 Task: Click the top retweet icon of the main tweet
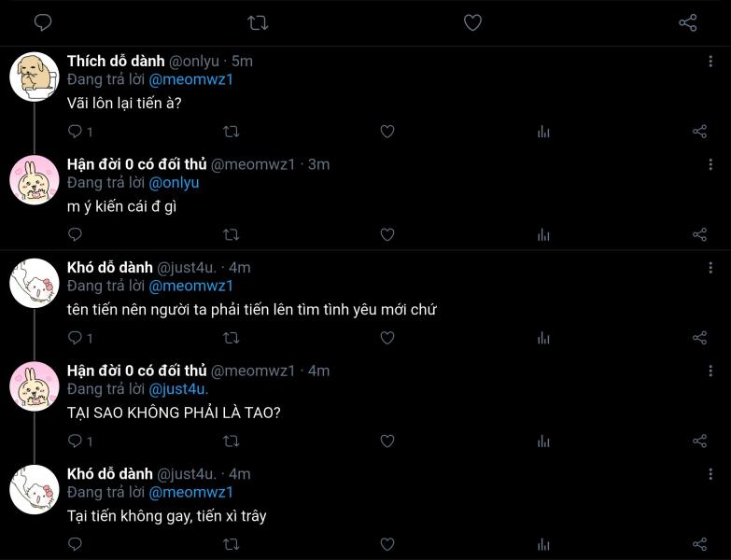(258, 22)
